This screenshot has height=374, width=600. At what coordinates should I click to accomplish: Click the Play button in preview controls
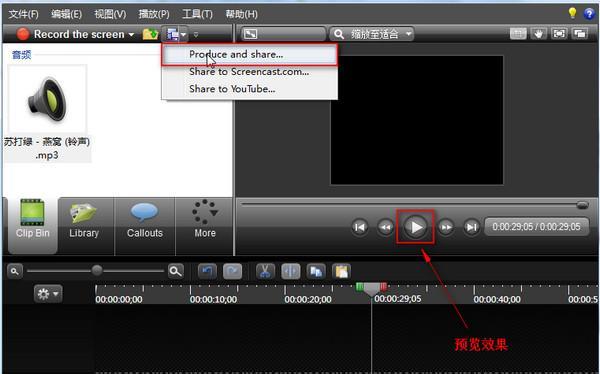click(x=416, y=227)
